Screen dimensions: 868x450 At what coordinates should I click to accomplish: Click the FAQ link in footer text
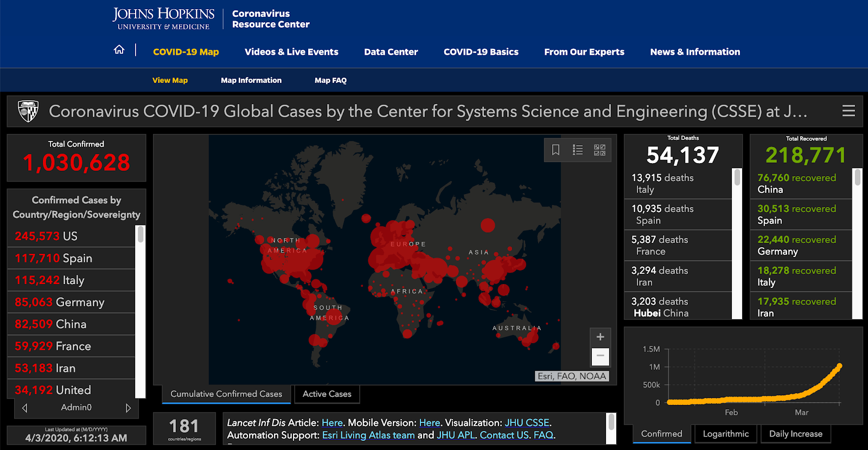tap(544, 435)
